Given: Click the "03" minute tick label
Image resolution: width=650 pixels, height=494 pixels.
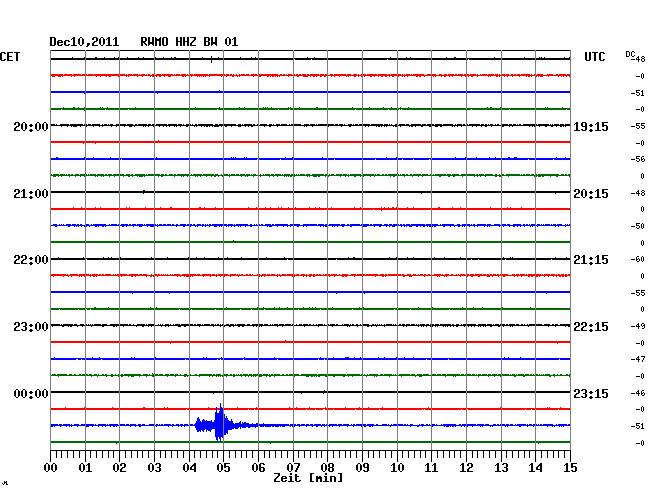Looking at the screenshot, I should pyautogui.click(x=154, y=468).
